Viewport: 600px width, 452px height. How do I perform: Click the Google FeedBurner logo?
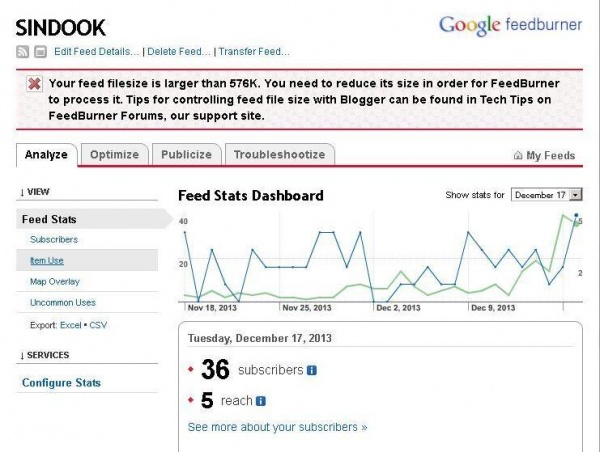click(x=509, y=26)
